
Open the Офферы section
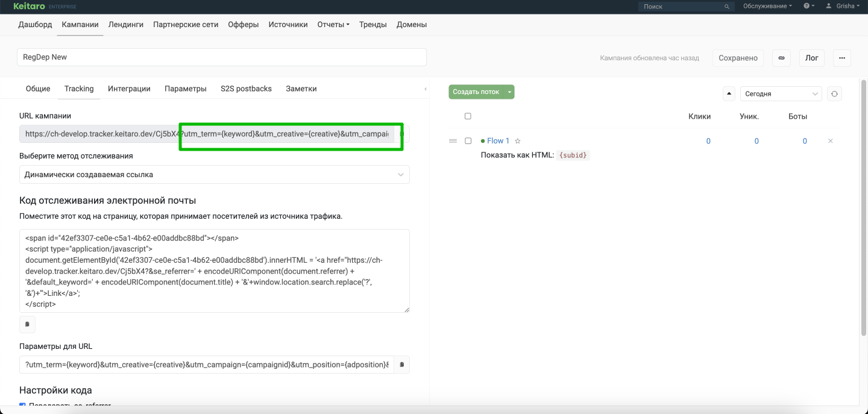pos(244,25)
